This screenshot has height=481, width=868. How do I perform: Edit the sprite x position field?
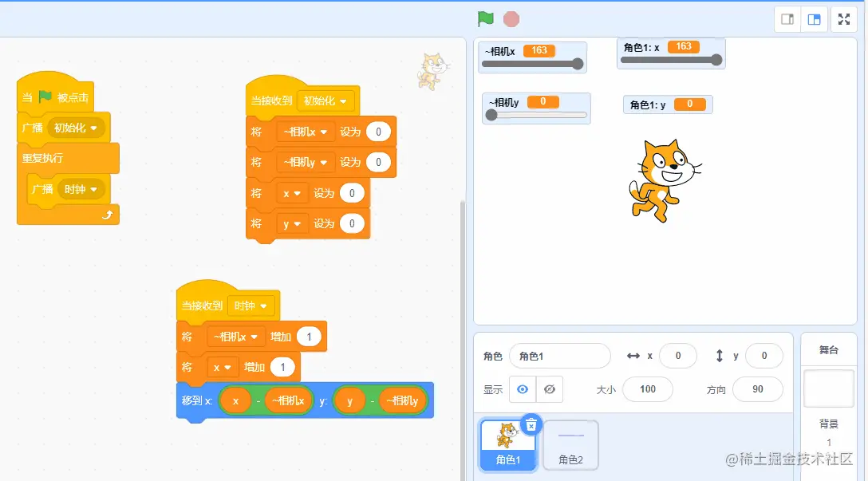tap(677, 356)
